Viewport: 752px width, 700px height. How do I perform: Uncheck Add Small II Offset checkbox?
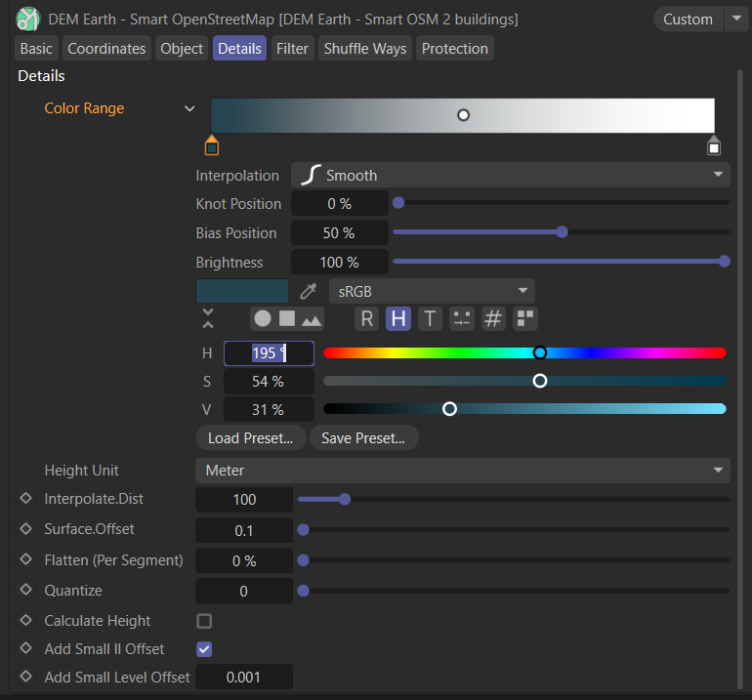point(204,649)
